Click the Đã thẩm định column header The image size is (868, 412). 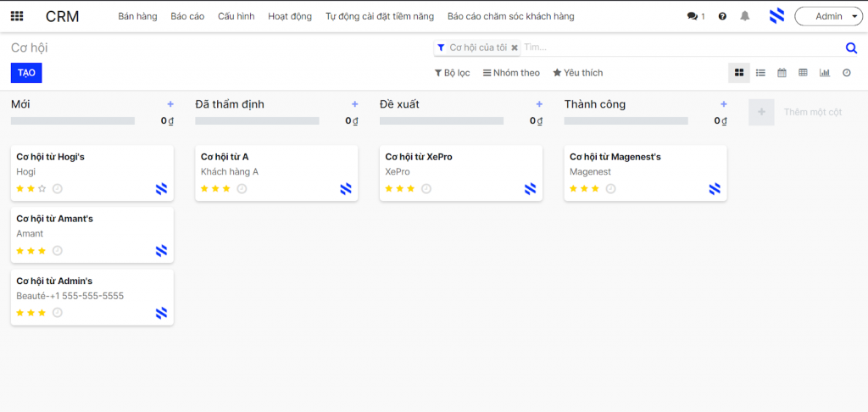(230, 104)
